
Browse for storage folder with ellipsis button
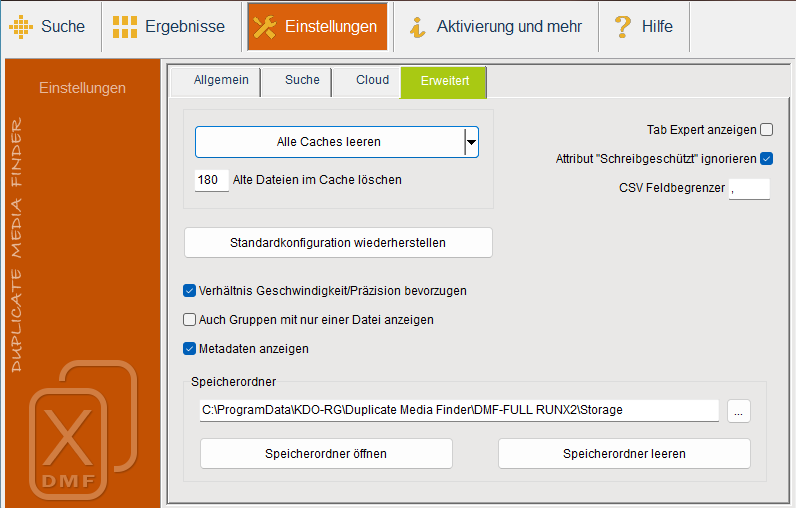click(x=738, y=411)
